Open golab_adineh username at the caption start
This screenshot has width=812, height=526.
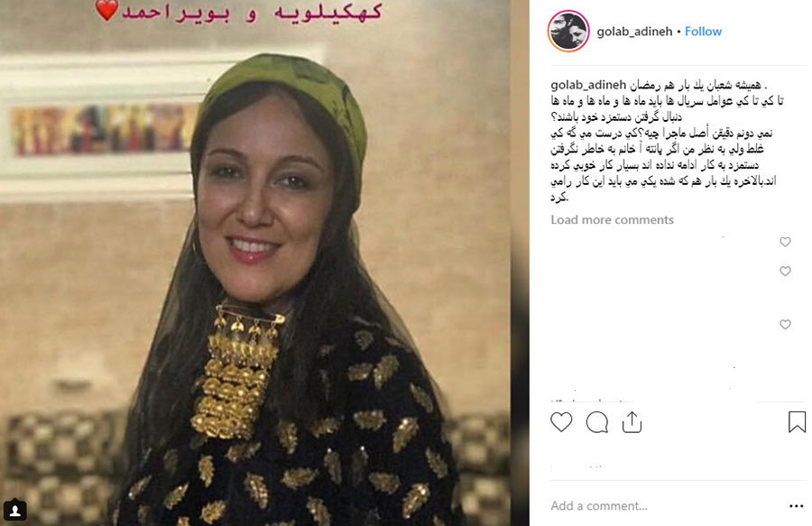pyautogui.click(x=588, y=85)
